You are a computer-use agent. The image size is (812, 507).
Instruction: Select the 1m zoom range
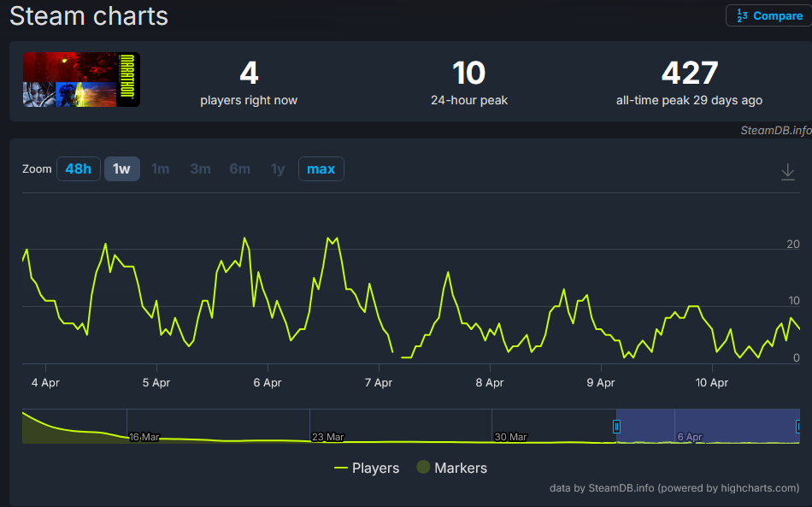click(x=160, y=168)
